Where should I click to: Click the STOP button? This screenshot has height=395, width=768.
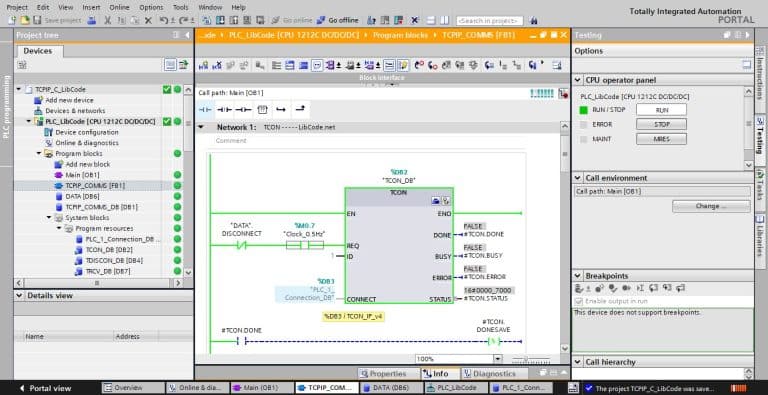pos(661,124)
